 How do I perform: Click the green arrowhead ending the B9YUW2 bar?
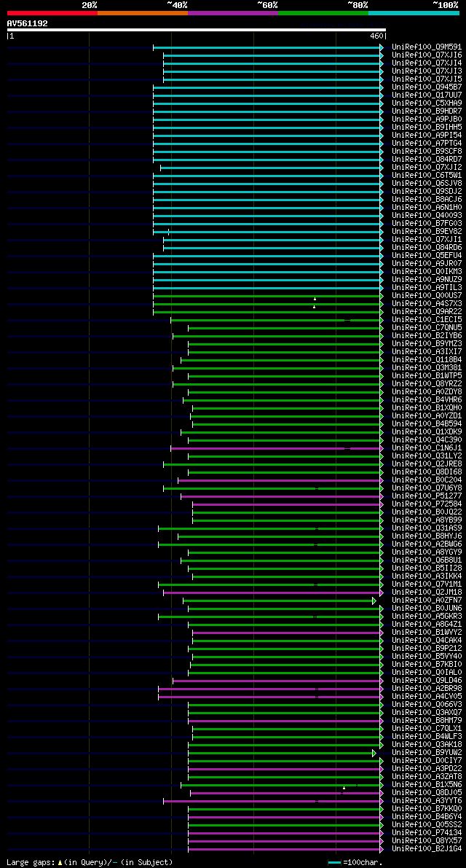tap(374, 753)
